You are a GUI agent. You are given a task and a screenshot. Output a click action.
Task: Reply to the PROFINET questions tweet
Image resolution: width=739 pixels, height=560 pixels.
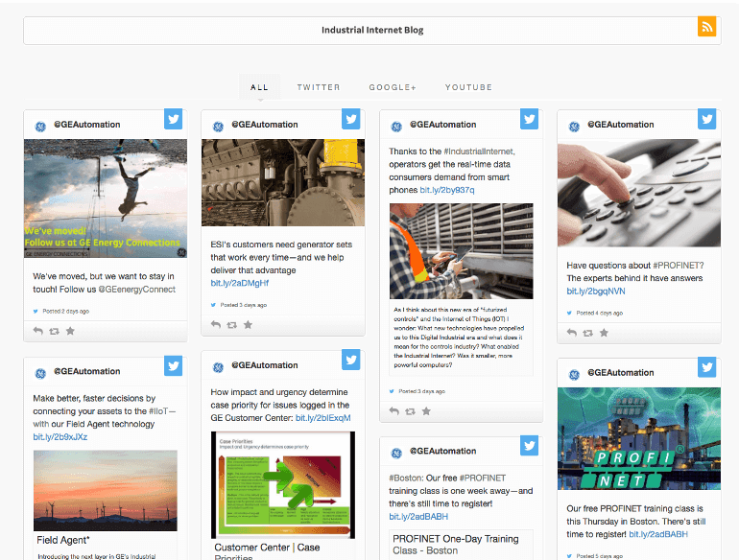pyautogui.click(x=572, y=333)
